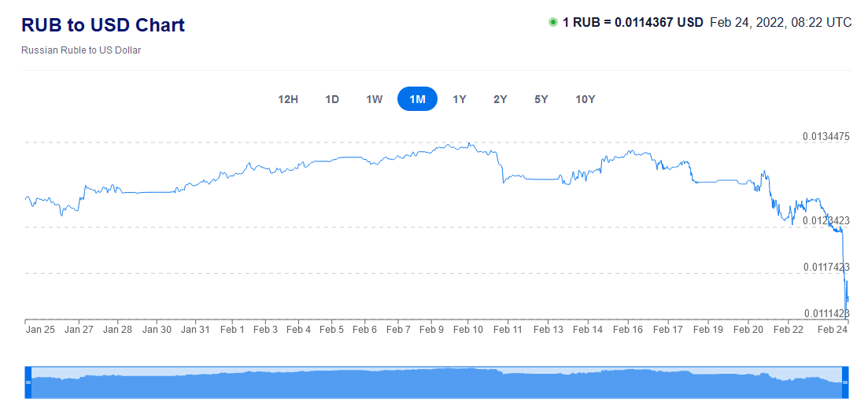Click the Feb 10 peak on line
This screenshot has height=410, width=868.
point(470,143)
